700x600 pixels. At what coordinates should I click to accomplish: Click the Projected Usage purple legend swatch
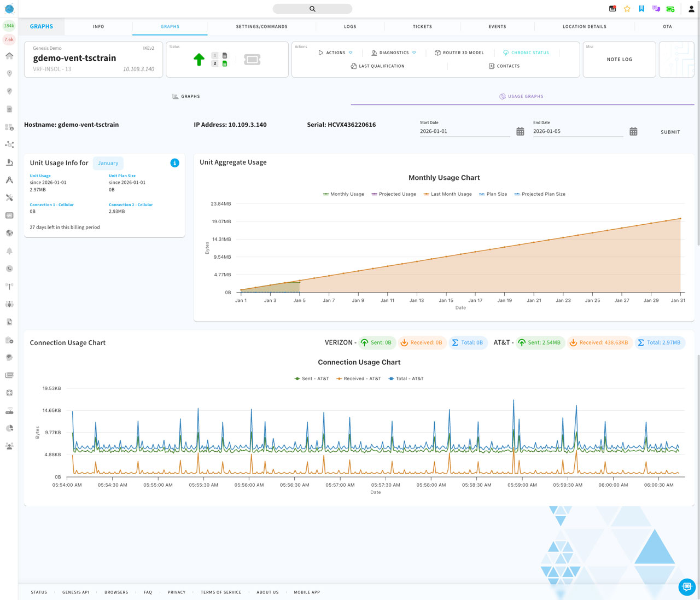375,194
